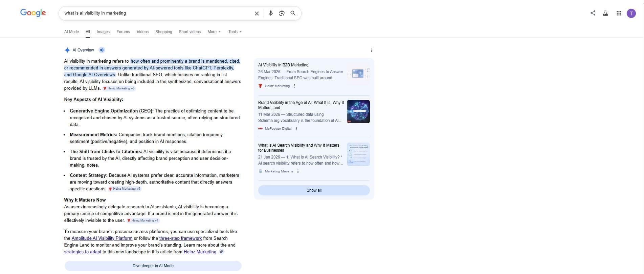Open Google Lens image search

click(x=282, y=13)
